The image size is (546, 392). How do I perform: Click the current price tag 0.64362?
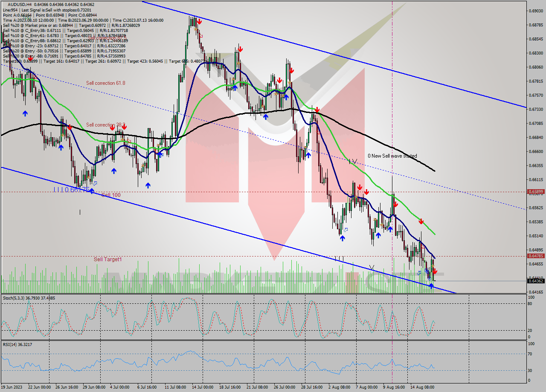(536, 281)
